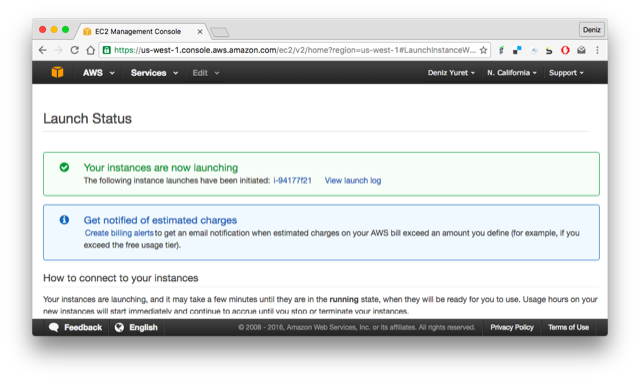Open a new browser tab

coord(220,32)
